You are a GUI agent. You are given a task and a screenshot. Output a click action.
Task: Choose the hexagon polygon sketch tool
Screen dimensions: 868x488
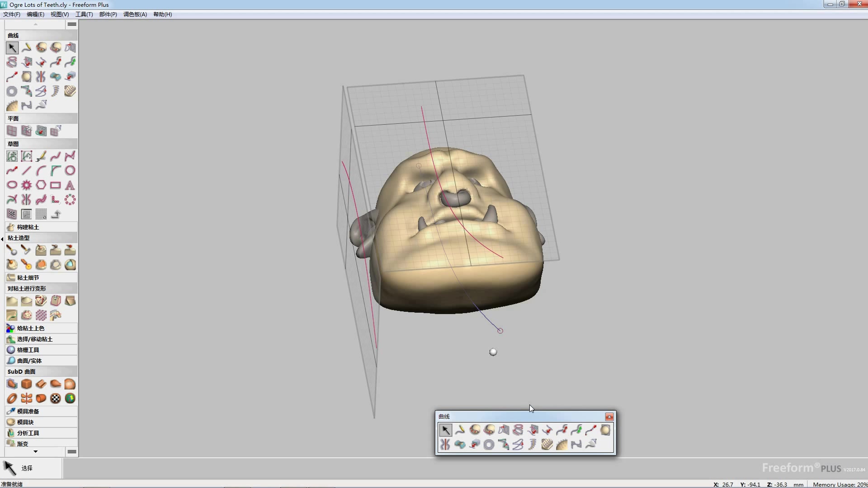(41, 185)
